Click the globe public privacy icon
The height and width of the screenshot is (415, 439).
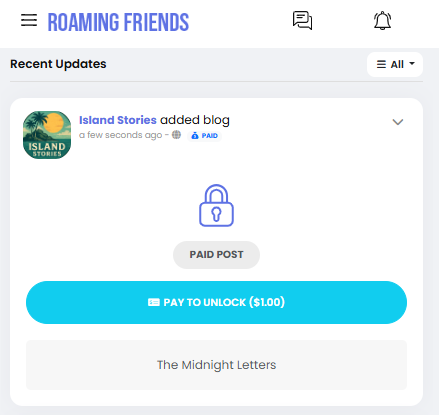pos(176,135)
